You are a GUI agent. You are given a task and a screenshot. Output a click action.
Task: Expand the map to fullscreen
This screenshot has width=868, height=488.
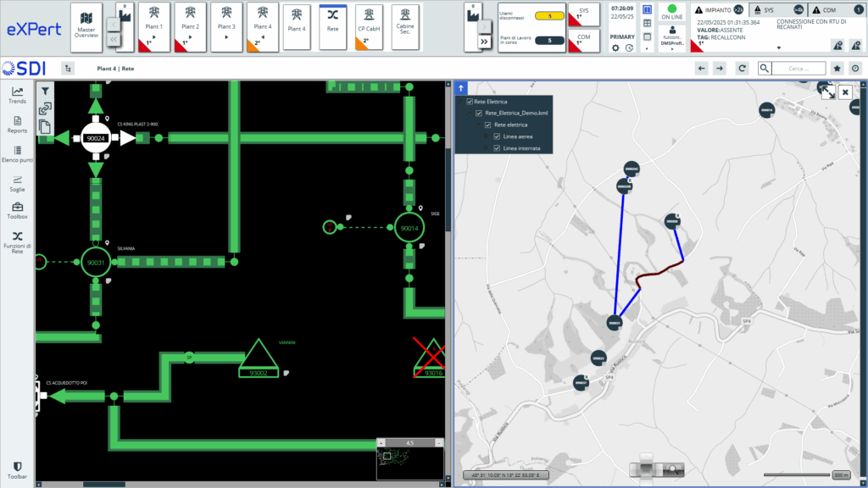(826, 91)
